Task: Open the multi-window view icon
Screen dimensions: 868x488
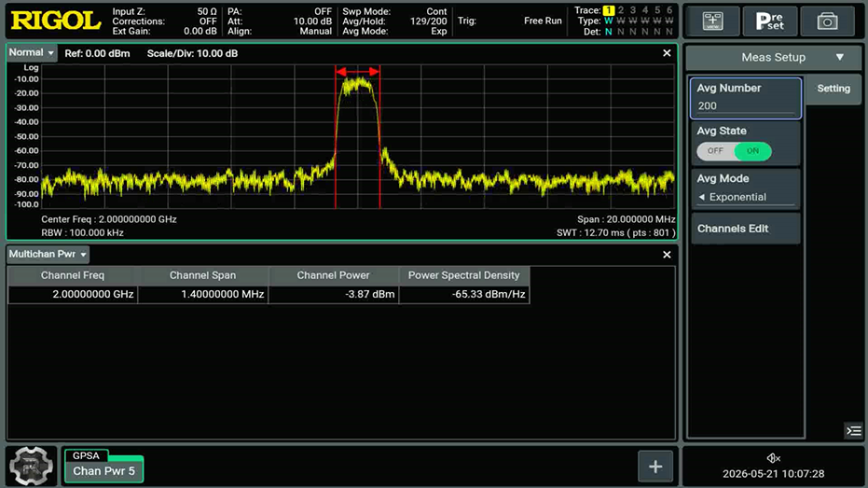Action: (712, 21)
